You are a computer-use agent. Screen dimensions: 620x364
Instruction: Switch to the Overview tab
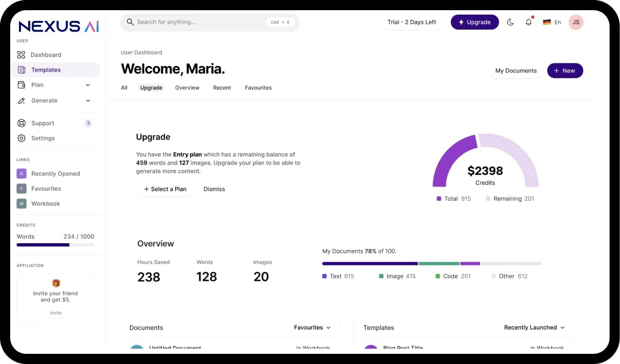(187, 88)
